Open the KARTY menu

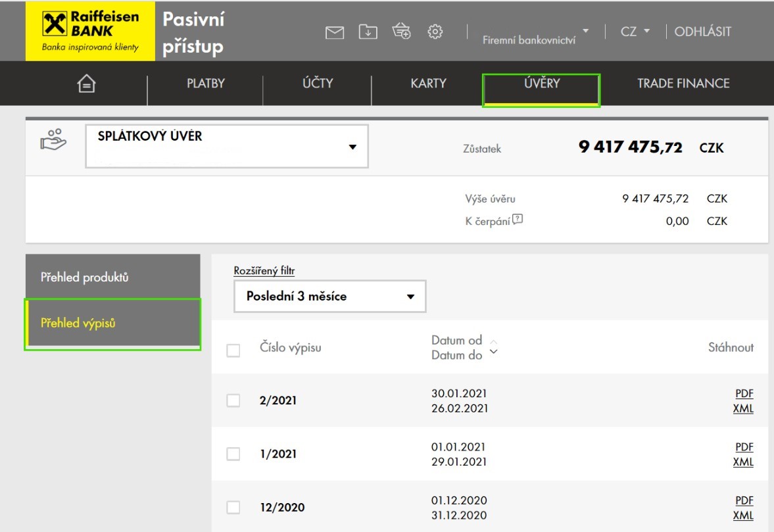[x=429, y=84]
